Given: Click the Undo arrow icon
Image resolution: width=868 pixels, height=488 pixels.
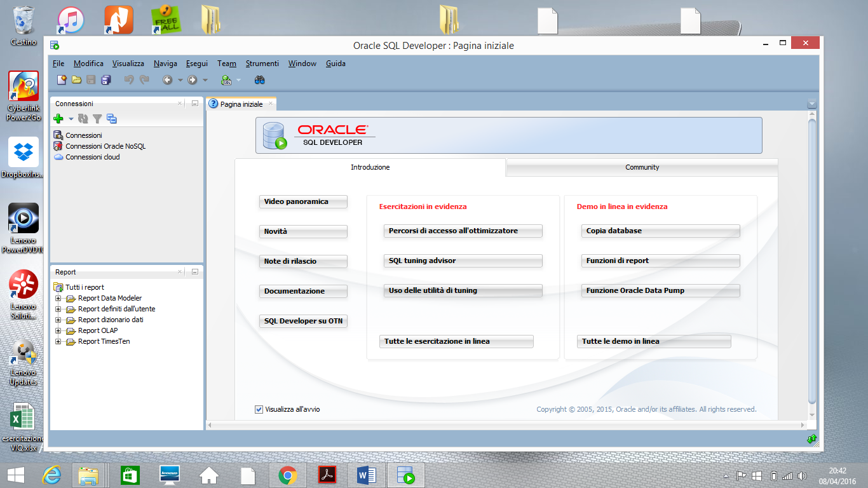Looking at the screenshot, I should 129,80.
